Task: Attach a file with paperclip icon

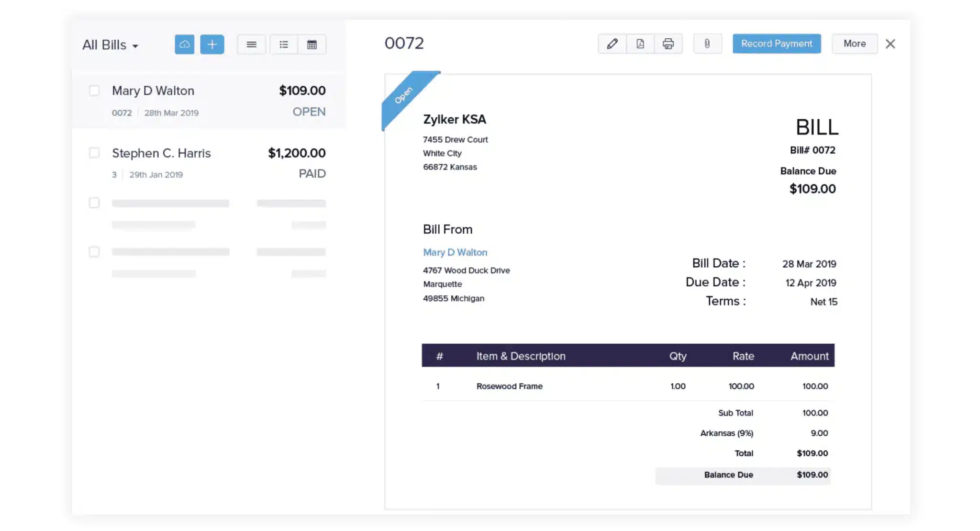Action: tap(707, 44)
